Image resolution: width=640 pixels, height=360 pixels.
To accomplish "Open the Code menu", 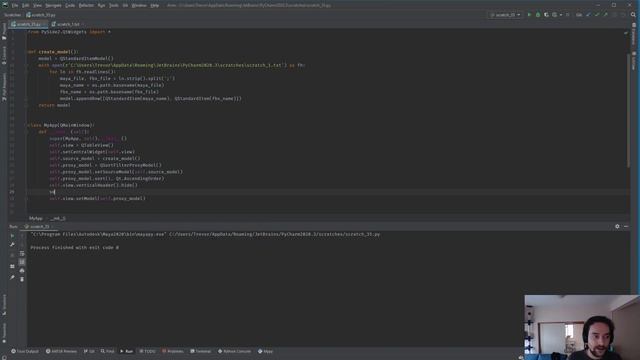I will pyautogui.click(x=70, y=5).
